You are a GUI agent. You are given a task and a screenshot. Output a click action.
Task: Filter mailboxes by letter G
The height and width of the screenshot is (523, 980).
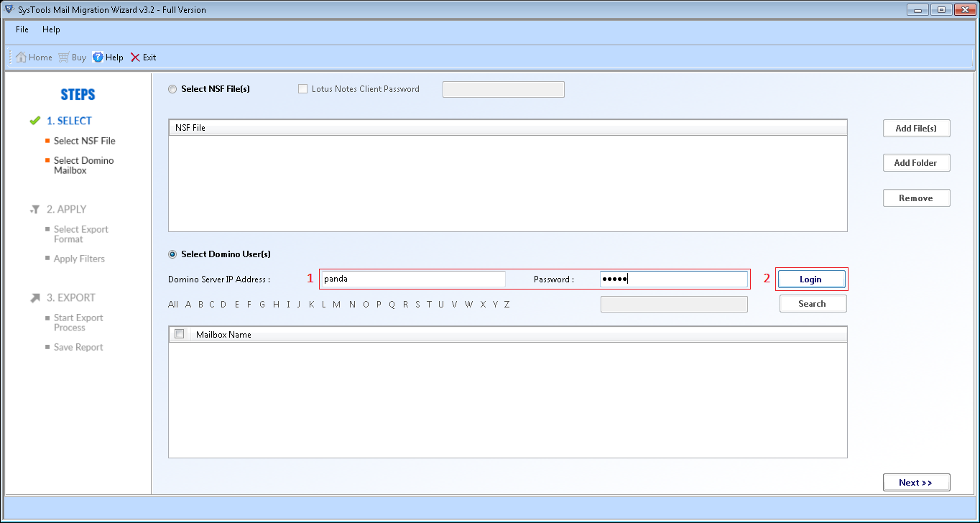coord(262,305)
